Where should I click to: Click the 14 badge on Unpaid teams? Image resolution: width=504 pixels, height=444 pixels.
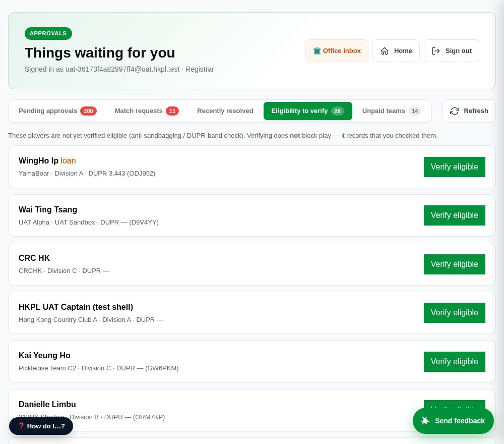(415, 111)
